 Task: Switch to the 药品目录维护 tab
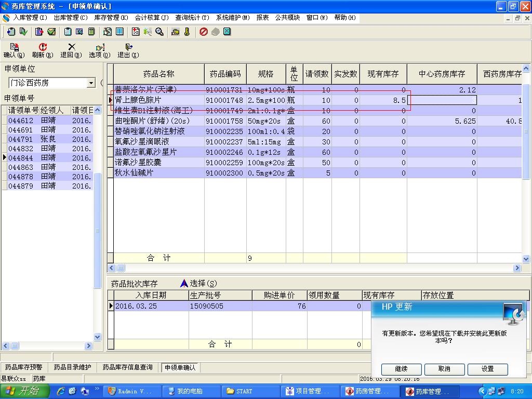pyautogui.click(x=72, y=367)
